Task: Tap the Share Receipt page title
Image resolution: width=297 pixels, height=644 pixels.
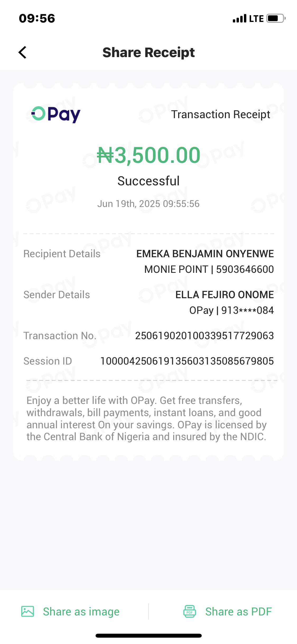Action: tap(148, 52)
